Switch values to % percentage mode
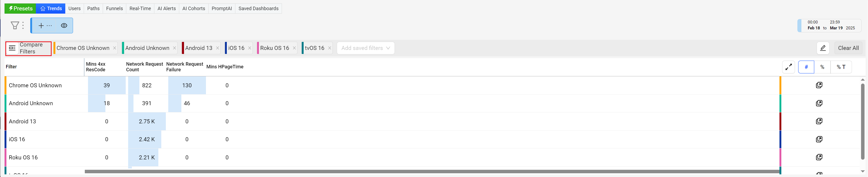 pyautogui.click(x=822, y=67)
